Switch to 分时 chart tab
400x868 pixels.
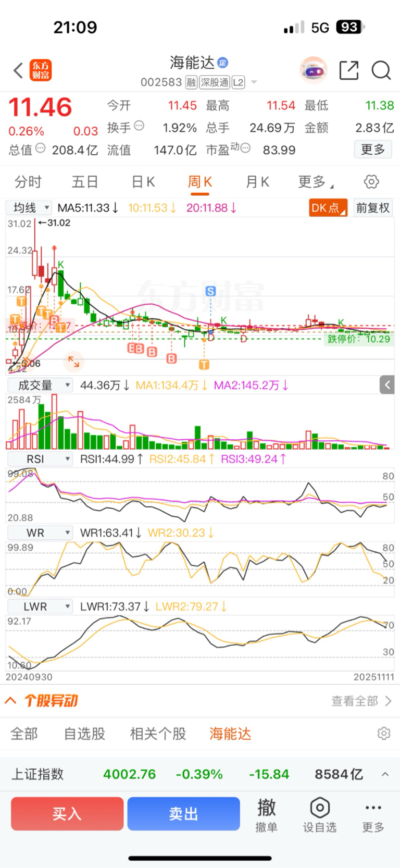(28, 182)
